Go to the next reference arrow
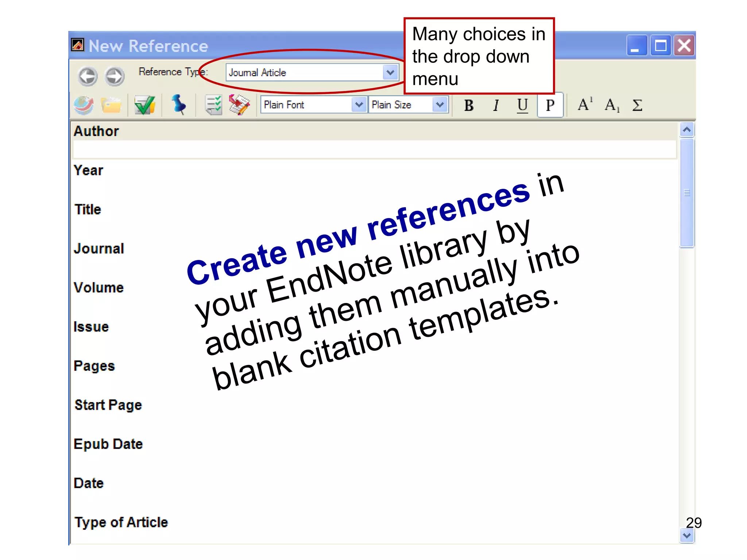 [115, 76]
